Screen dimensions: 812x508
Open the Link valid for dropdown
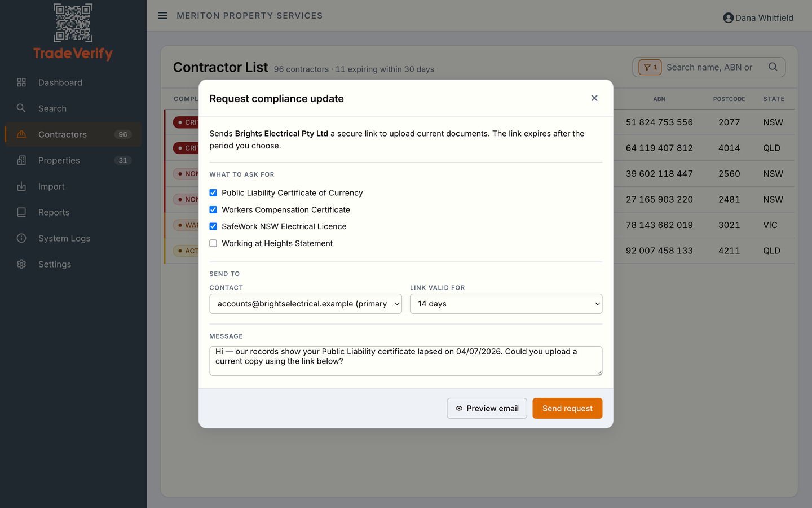(x=506, y=304)
